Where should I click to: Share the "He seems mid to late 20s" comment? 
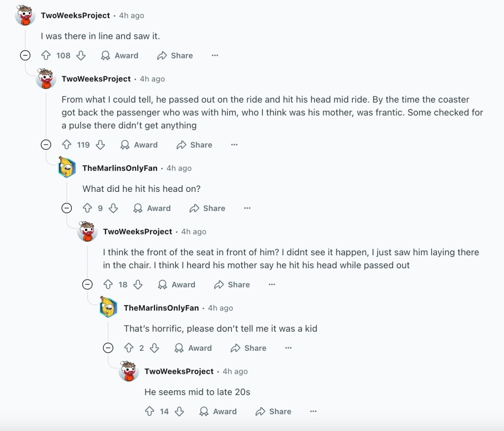click(x=274, y=411)
